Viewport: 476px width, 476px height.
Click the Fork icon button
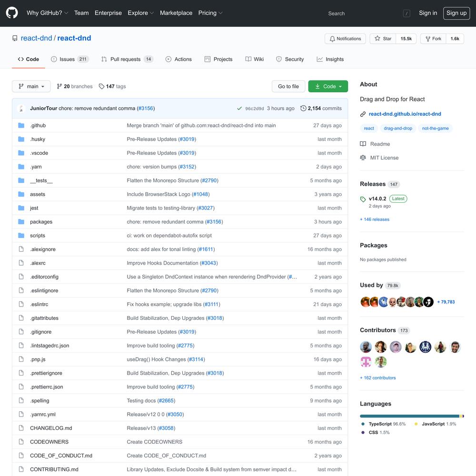click(x=428, y=39)
